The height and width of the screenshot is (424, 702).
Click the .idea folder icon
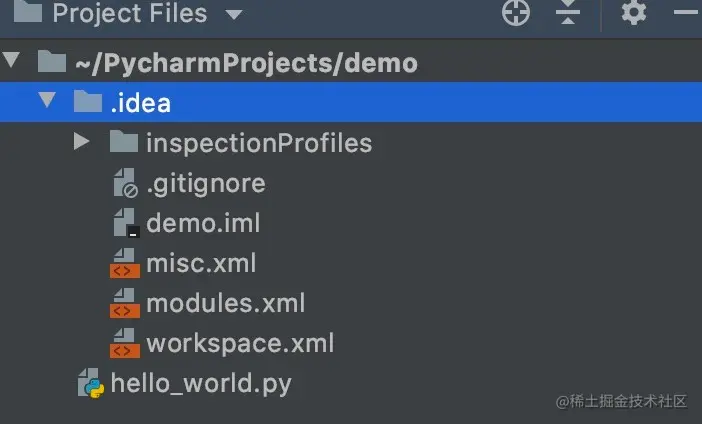coord(89,102)
